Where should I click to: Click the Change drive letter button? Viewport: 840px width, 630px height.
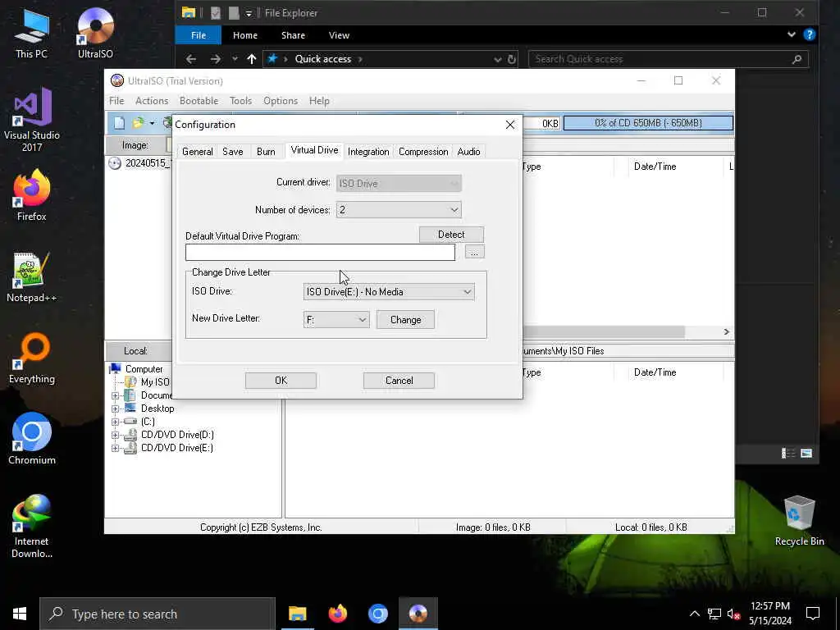405,320
